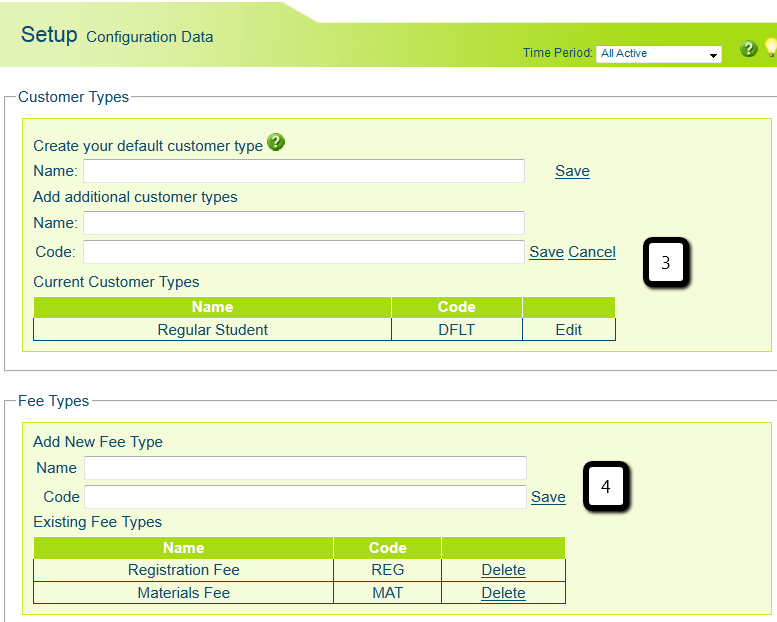The width and height of the screenshot is (777, 622).
Task: Save the additional customer type
Action: [546, 252]
